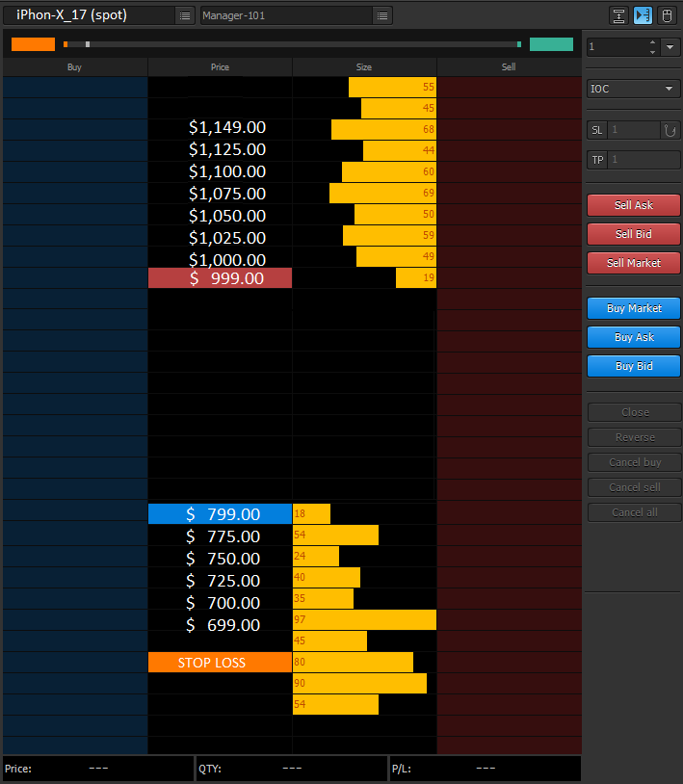This screenshot has width=683, height=784.
Task: Select the $1,100.00 price row
Action: [x=227, y=172]
